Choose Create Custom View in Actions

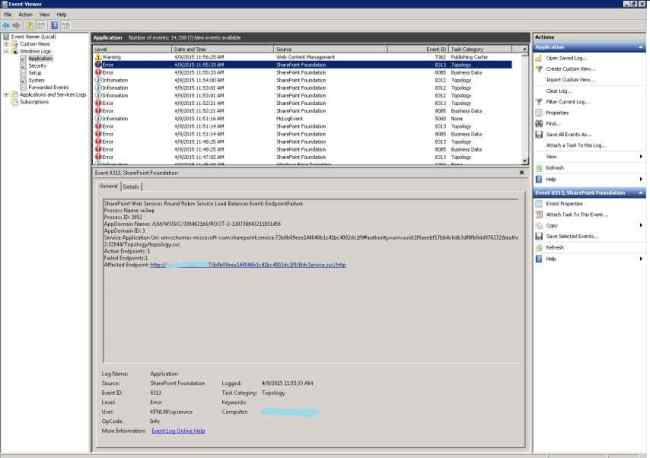570,69
